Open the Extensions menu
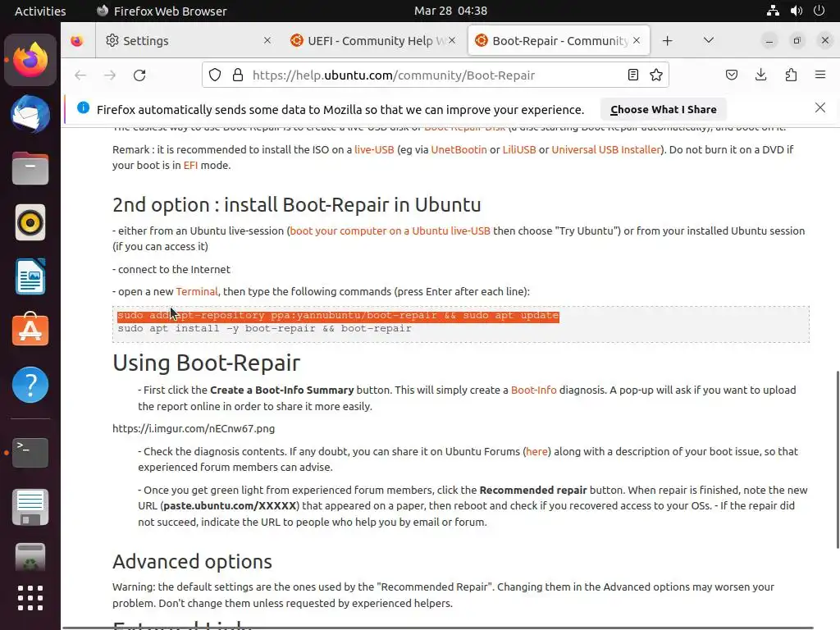Screen dimensions: 840x630 [x=791, y=75]
